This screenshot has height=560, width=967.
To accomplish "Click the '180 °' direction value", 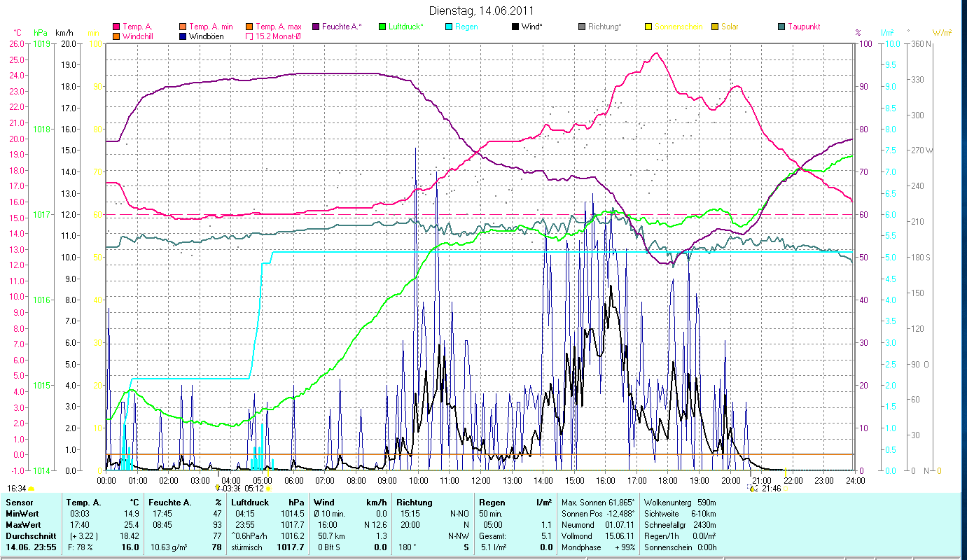I will click(408, 547).
